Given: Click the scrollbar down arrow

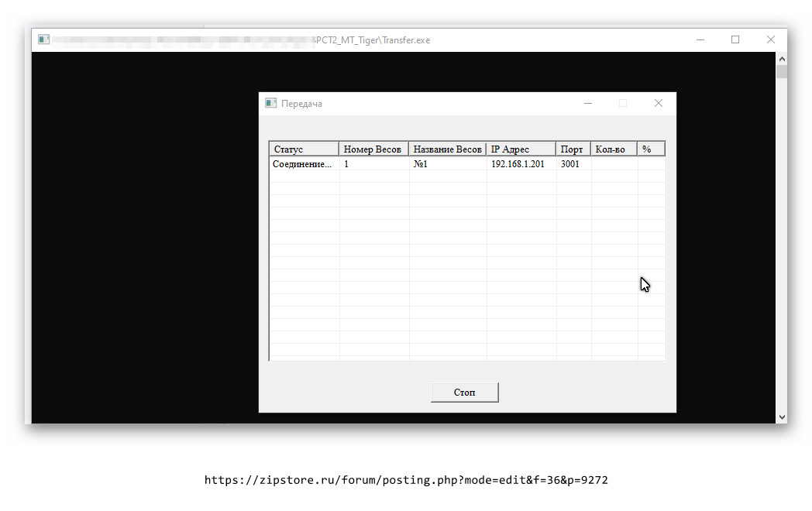Looking at the screenshot, I should (x=782, y=417).
